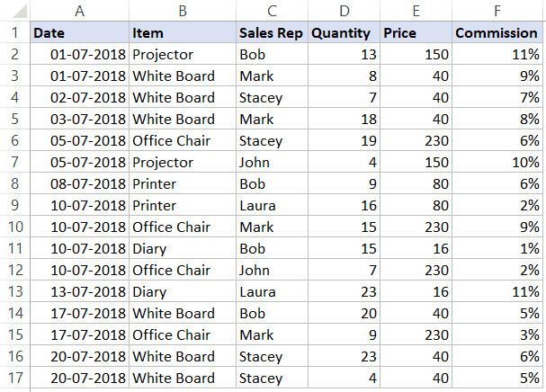
Task: Click row header 13
Action: 13,292
